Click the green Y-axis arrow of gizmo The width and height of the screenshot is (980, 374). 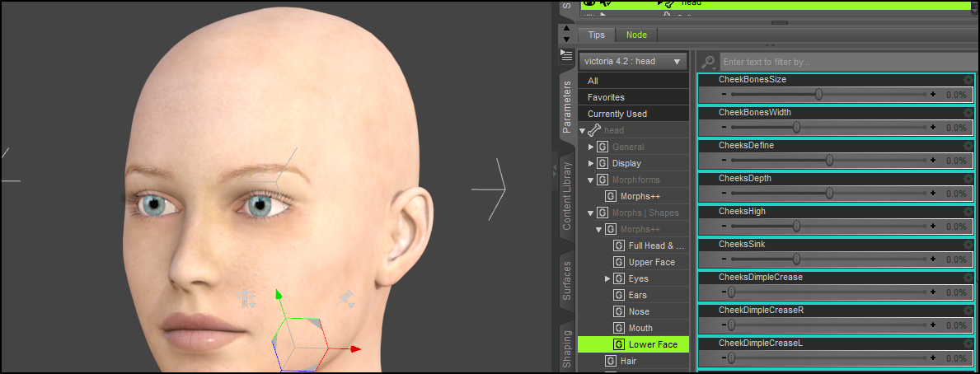tap(279, 295)
